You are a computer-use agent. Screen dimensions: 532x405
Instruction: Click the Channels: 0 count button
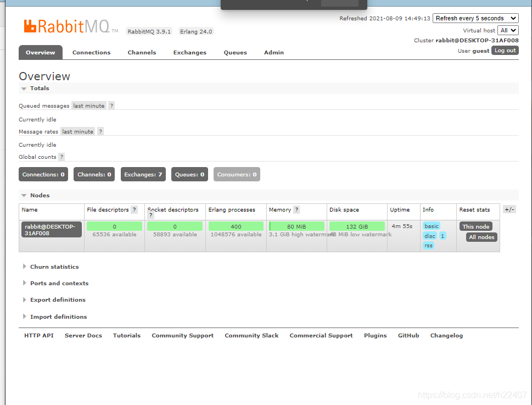pyautogui.click(x=94, y=174)
